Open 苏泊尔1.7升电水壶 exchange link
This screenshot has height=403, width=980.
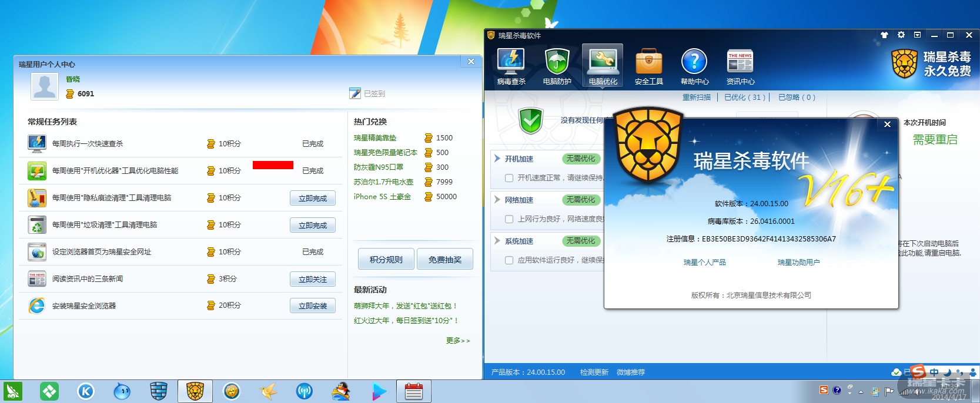pyautogui.click(x=383, y=182)
